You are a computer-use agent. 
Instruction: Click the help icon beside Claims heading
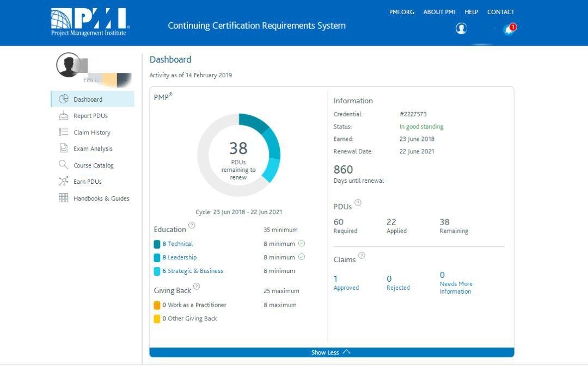click(362, 256)
